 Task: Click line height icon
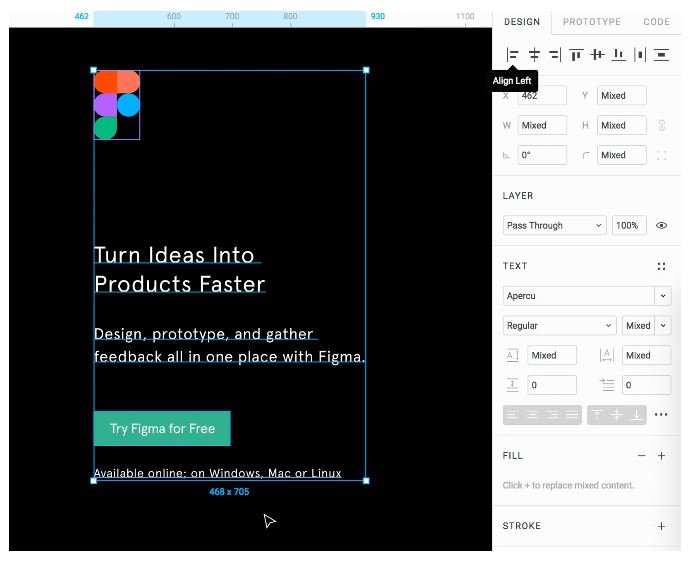512,355
